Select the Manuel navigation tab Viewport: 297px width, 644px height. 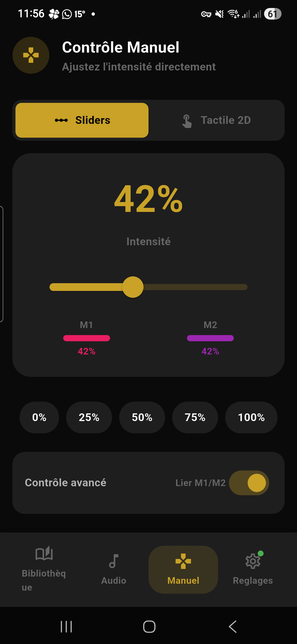183,569
